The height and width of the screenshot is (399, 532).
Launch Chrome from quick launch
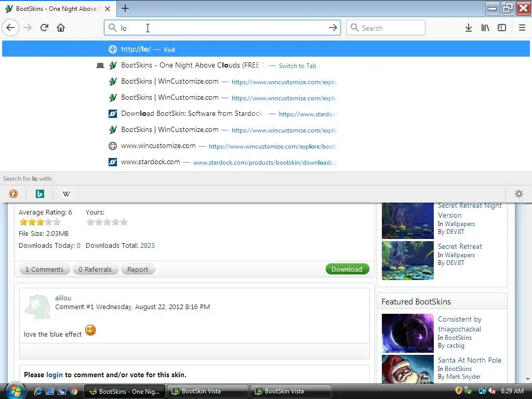[74, 391]
